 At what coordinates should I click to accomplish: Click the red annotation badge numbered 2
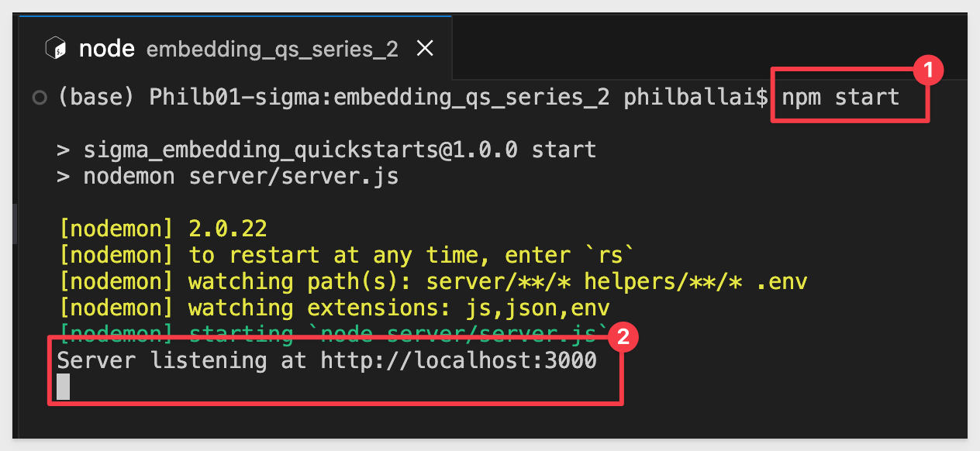[622, 338]
